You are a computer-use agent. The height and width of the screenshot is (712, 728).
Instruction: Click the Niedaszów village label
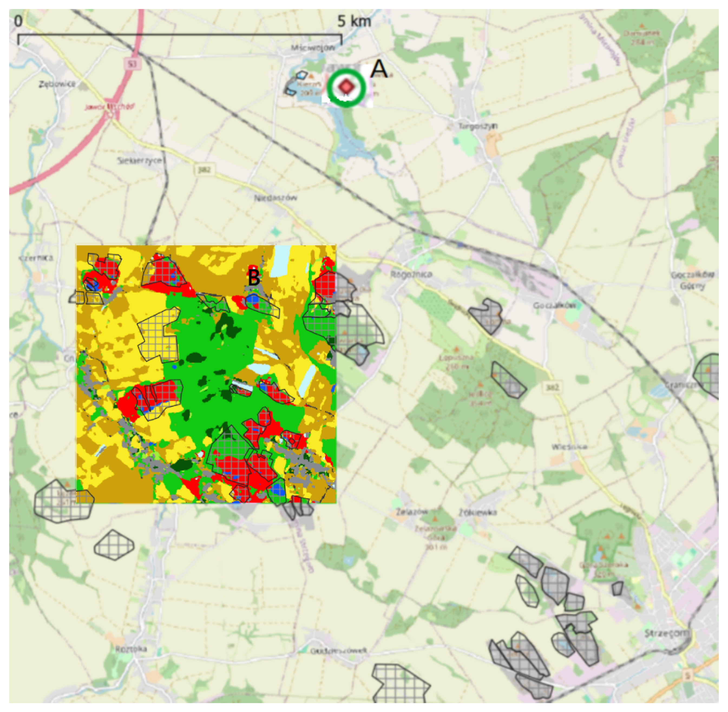click(276, 198)
